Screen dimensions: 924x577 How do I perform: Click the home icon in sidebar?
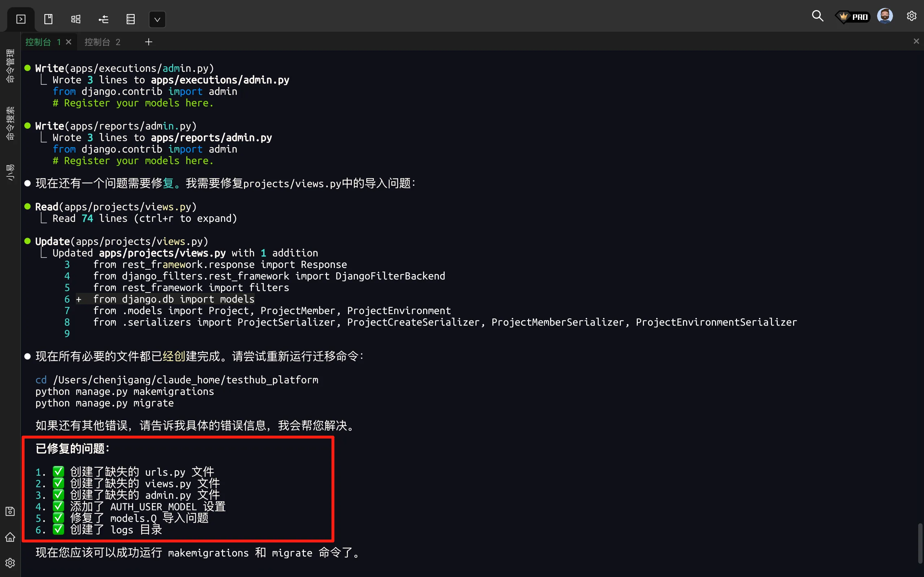(10, 537)
